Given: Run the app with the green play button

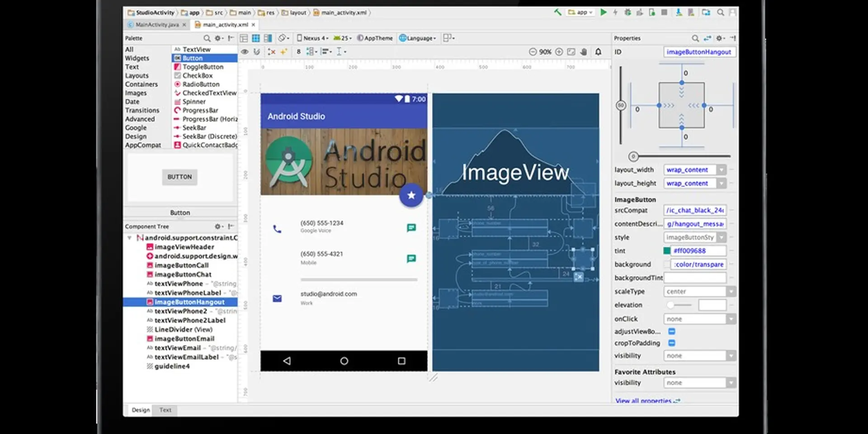Looking at the screenshot, I should [604, 12].
